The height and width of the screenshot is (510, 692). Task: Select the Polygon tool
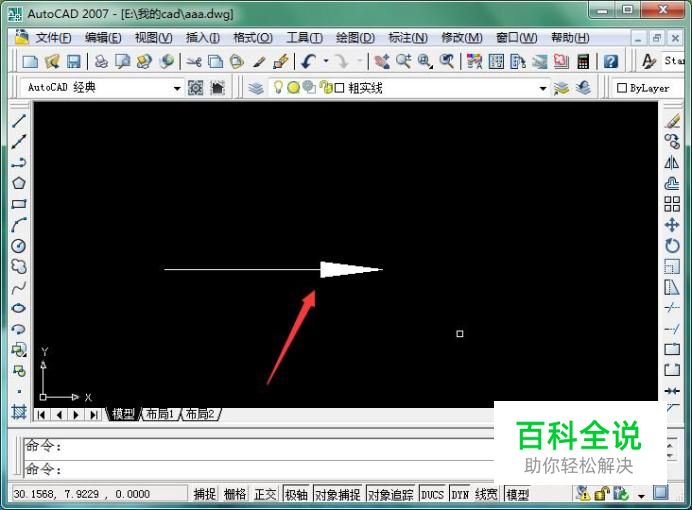[19, 183]
